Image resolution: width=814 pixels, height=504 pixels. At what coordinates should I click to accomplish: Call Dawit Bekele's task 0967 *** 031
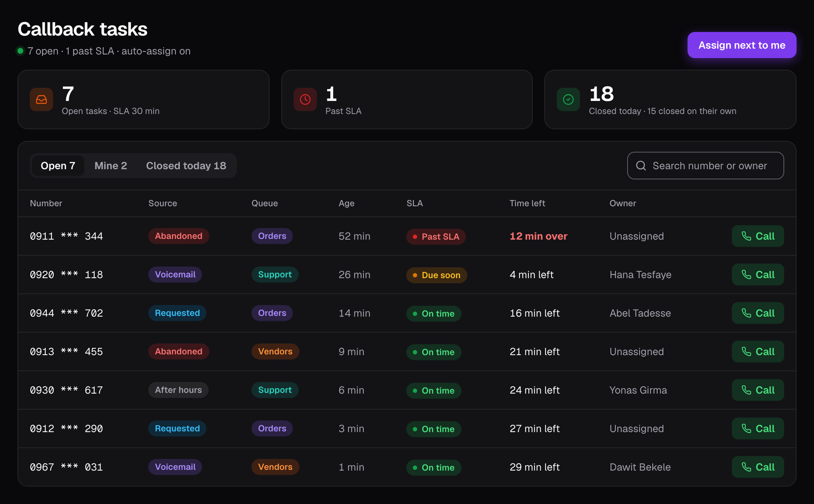[x=758, y=467]
